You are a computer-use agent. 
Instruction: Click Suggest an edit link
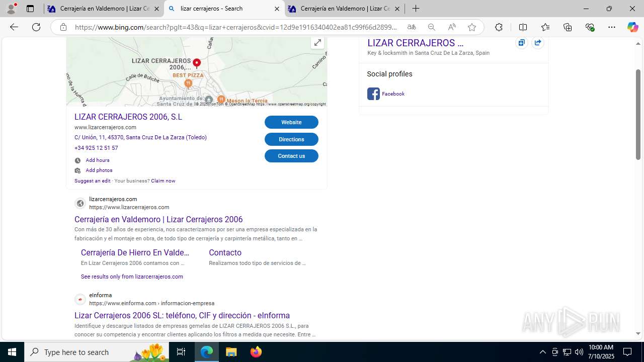[x=93, y=181]
